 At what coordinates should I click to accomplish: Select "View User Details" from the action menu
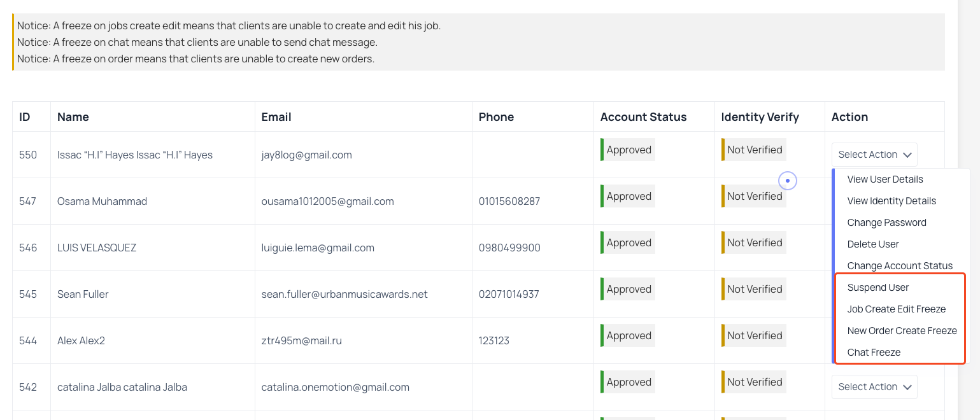click(x=884, y=179)
